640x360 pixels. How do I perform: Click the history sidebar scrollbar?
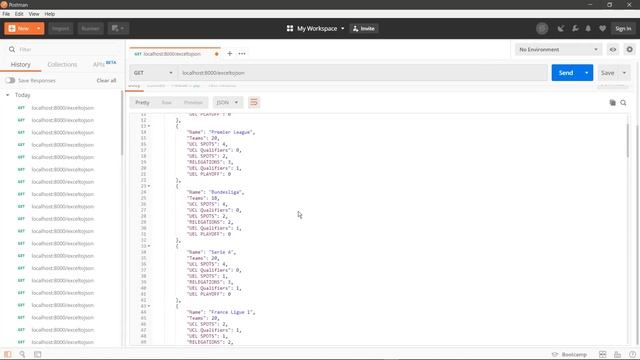coord(122,122)
